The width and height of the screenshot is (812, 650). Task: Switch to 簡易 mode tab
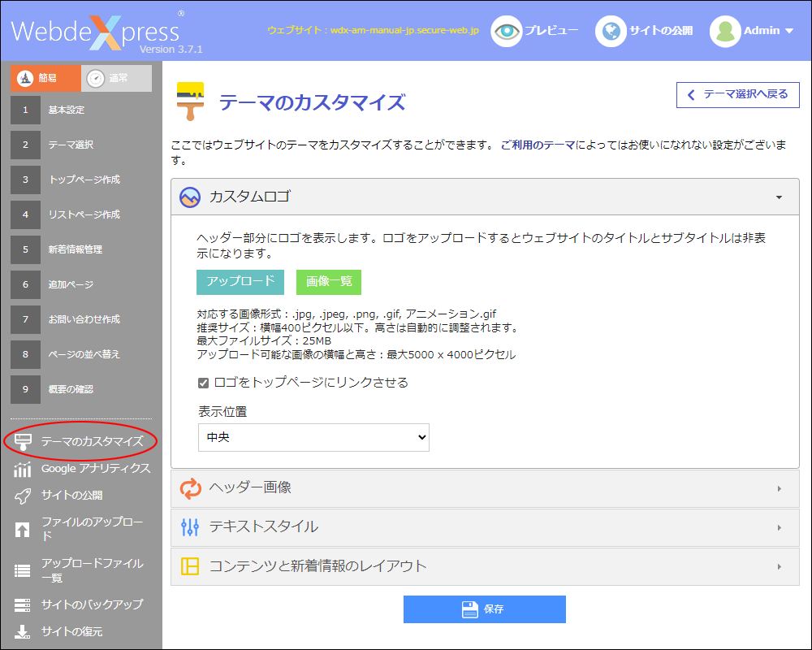pyautogui.click(x=45, y=78)
